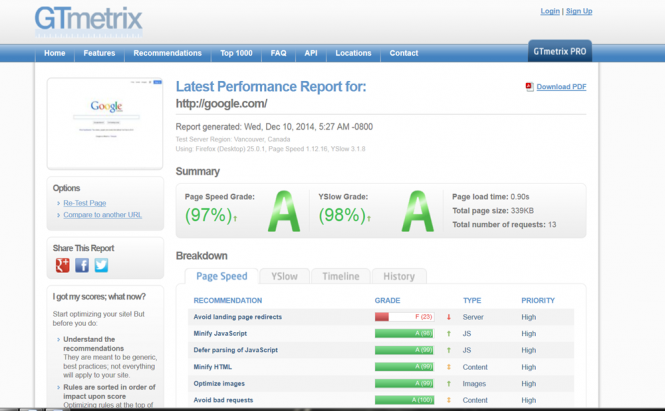Open the API menu item

[x=311, y=53]
